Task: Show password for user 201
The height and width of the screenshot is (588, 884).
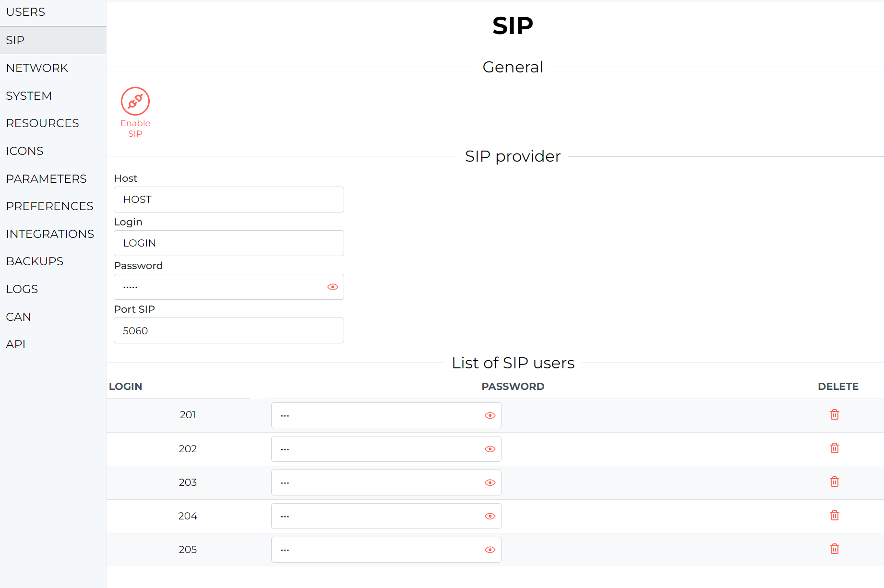Action: [x=490, y=415]
